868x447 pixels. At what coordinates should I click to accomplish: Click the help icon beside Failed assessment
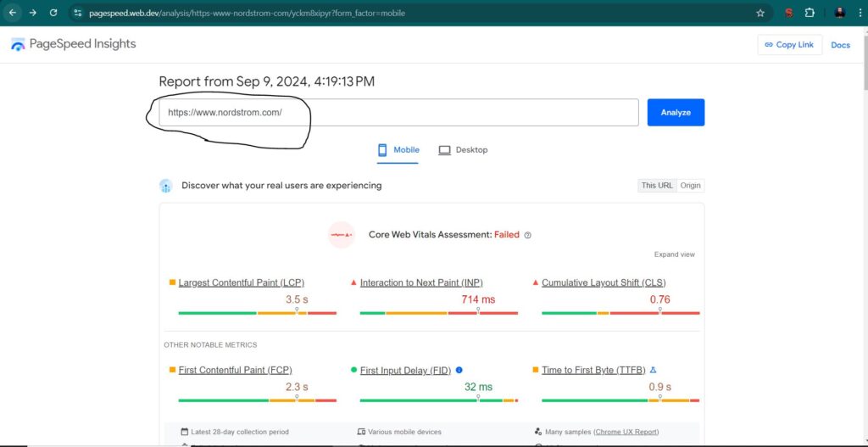(x=527, y=235)
